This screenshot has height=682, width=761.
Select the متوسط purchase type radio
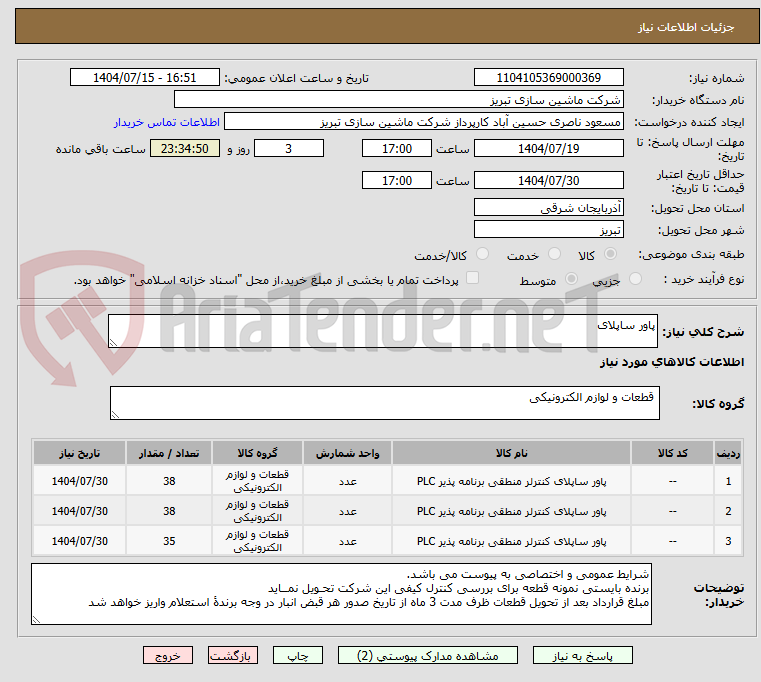(571, 279)
